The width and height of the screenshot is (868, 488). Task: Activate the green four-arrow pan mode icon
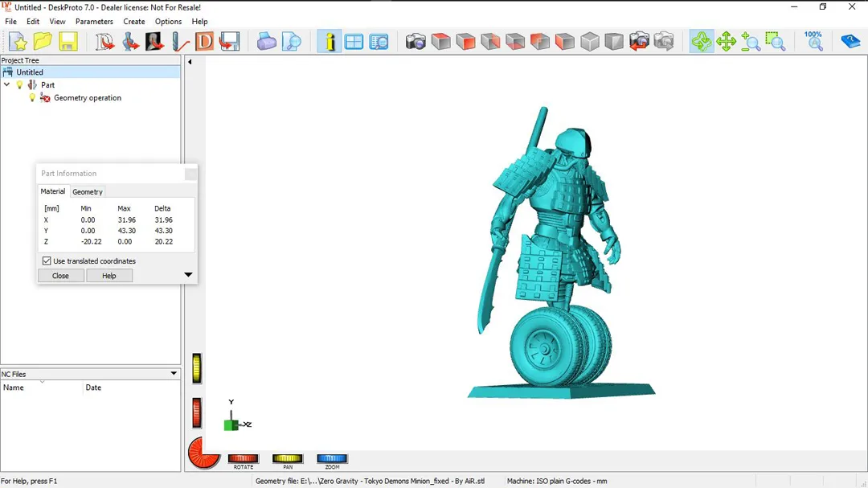(x=726, y=42)
